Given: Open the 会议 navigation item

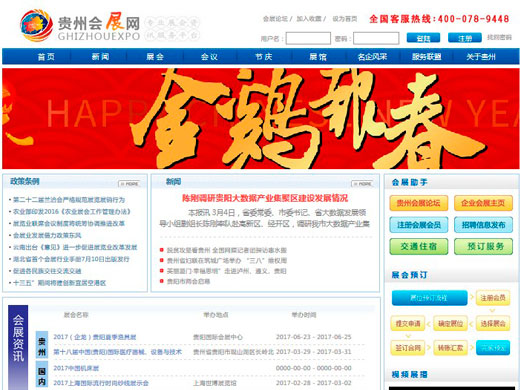Looking at the screenshot, I should coord(209,57).
